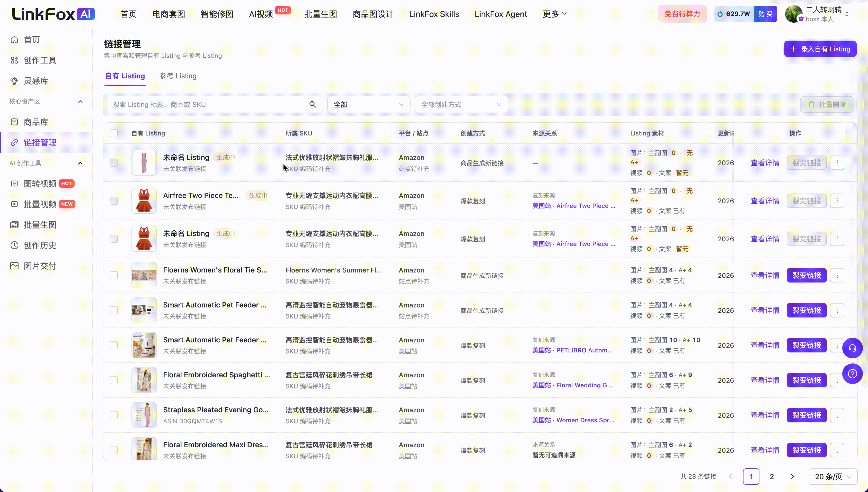Open the 20 条/页 page size dropdown

833,477
